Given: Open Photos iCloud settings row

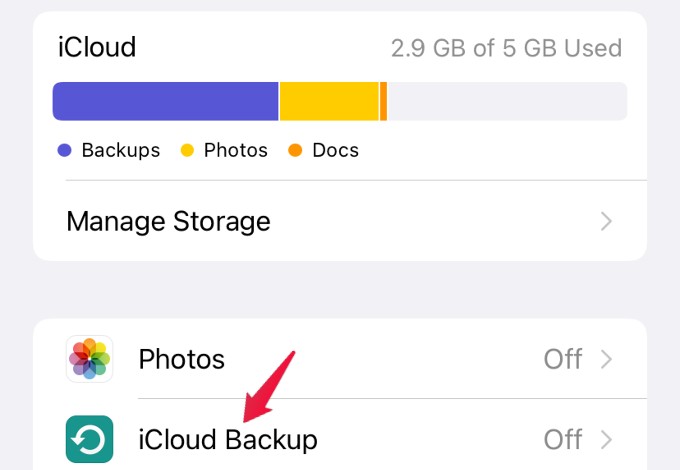Looking at the screenshot, I should [x=340, y=359].
